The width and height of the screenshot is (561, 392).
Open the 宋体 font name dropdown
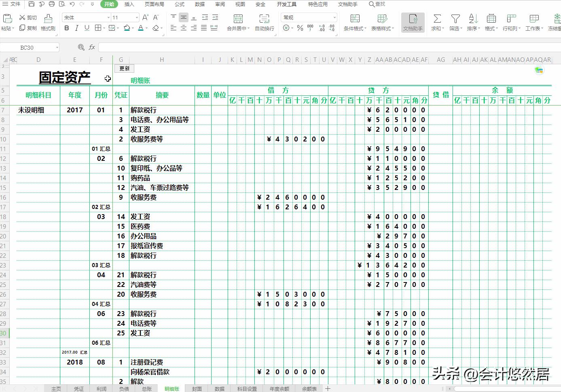[x=108, y=17]
